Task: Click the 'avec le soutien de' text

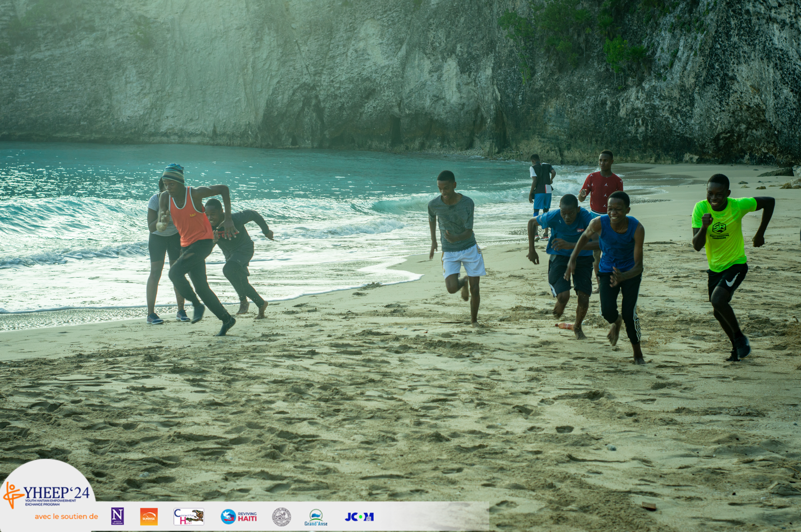Action: point(66,516)
